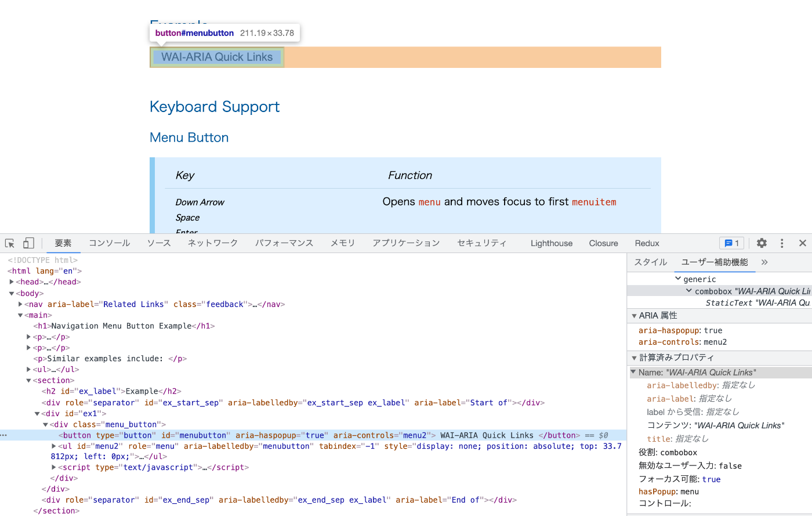The width and height of the screenshot is (812, 516).
Task: Collapse the combobox accessibility tree node
Action: coord(689,291)
